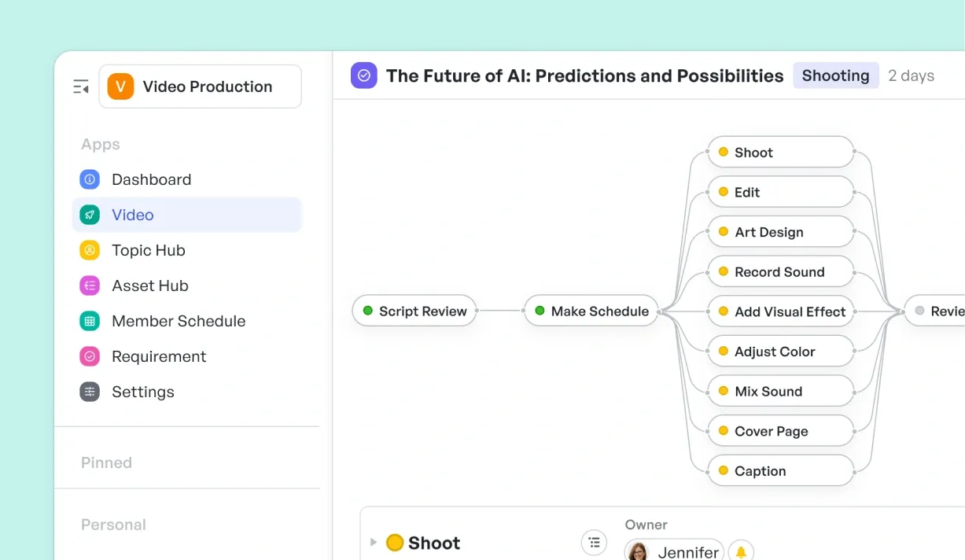Click the Personal section heading
965x560 pixels.
point(113,525)
